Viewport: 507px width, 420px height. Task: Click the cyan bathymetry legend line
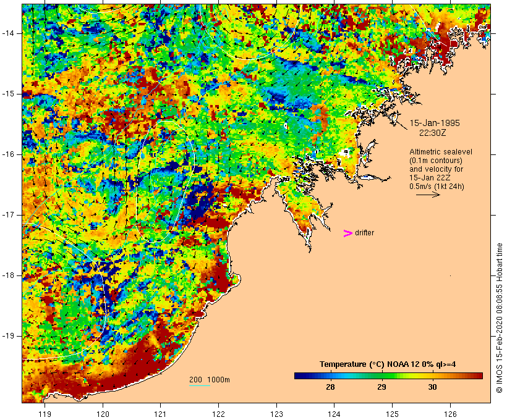(200, 385)
